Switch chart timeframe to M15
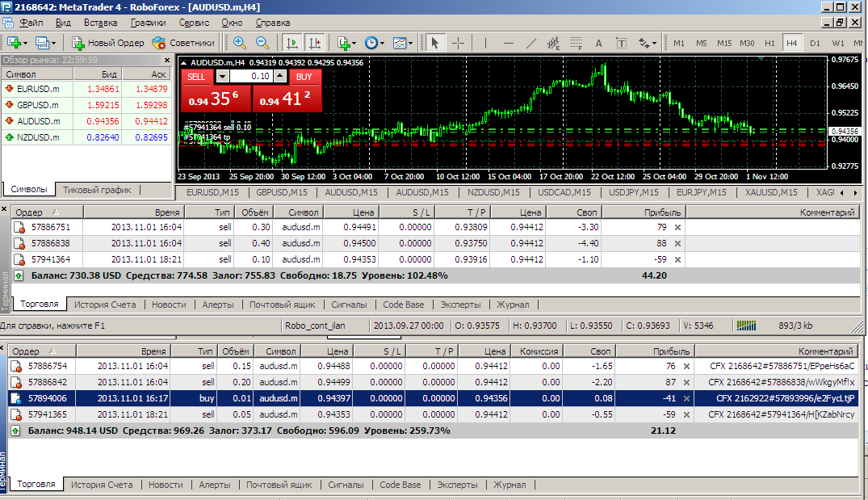Screen dimensions: 868x500 point(724,43)
